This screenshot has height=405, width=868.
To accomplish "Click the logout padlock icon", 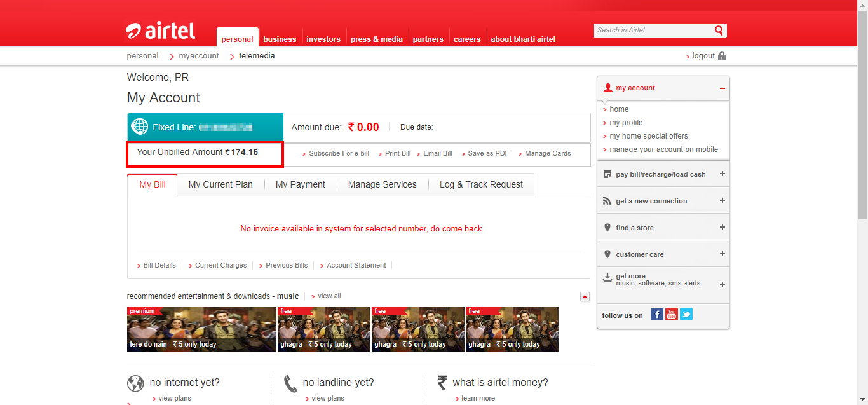I will [x=721, y=56].
